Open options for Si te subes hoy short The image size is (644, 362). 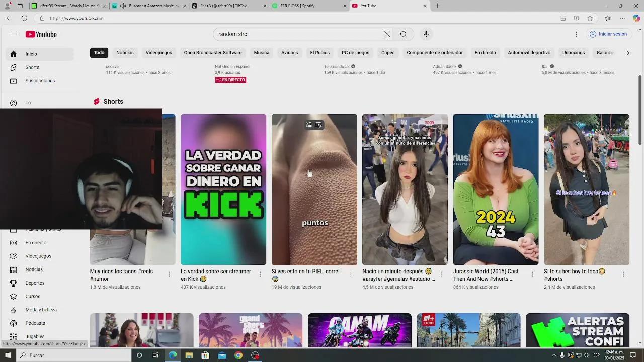(x=623, y=274)
